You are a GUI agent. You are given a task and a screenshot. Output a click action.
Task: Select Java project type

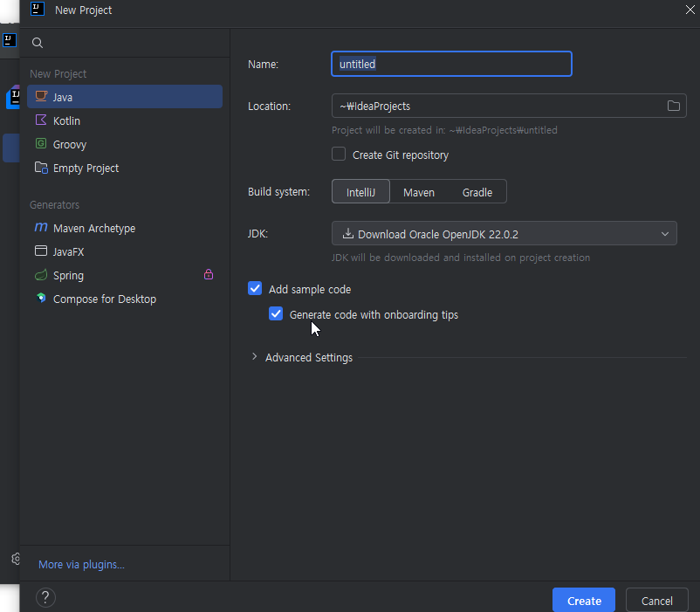(125, 97)
